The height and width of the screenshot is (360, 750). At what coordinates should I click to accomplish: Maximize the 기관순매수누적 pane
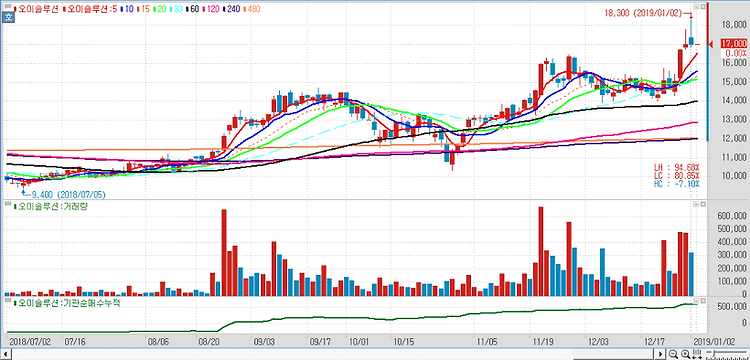pyautogui.click(x=703, y=300)
